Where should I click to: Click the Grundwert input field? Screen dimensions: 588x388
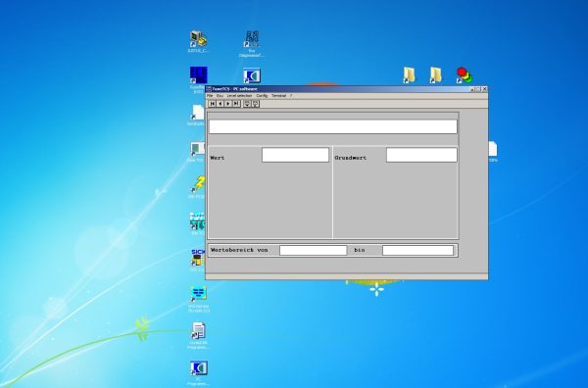coord(421,155)
